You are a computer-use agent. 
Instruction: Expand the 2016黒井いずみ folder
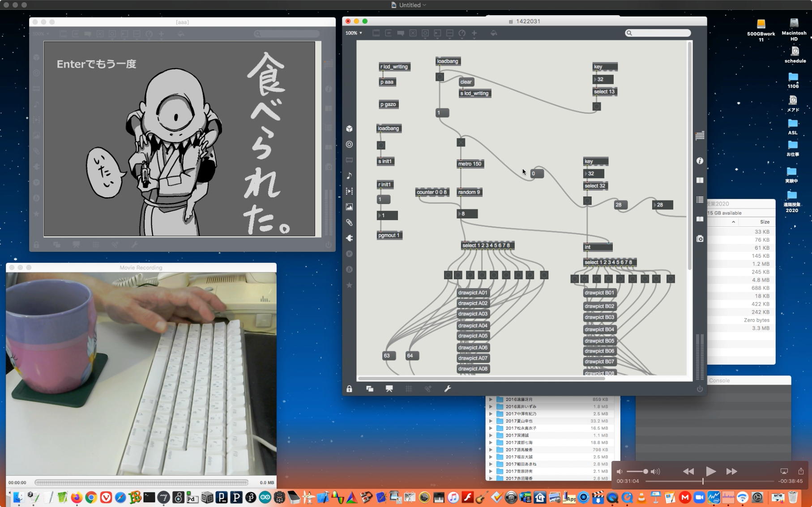(x=491, y=407)
